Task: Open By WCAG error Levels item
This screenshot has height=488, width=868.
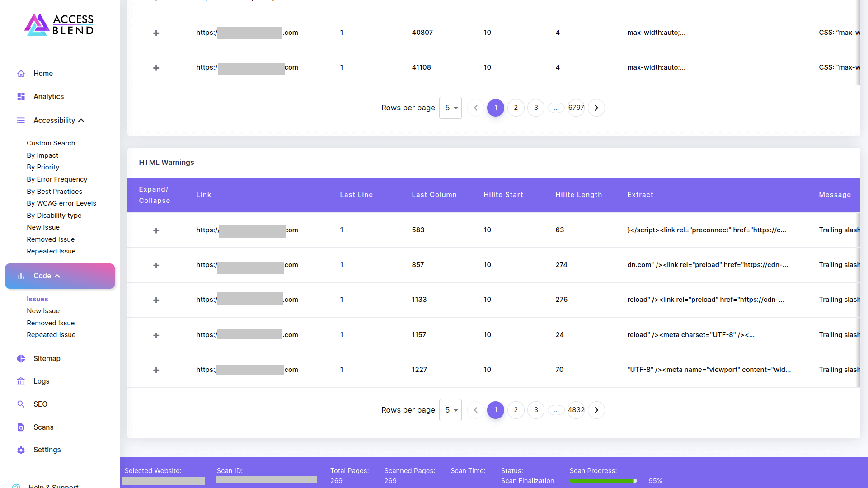Action: click(61, 203)
